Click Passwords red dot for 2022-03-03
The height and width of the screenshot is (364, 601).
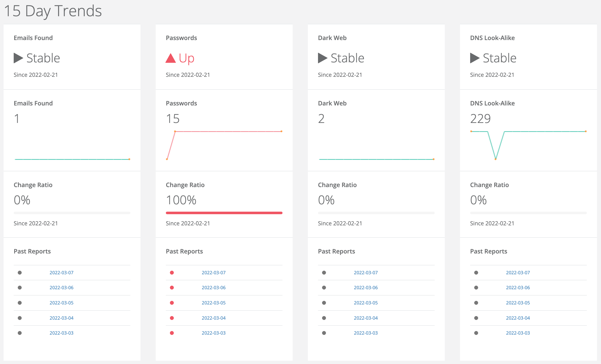click(x=172, y=333)
